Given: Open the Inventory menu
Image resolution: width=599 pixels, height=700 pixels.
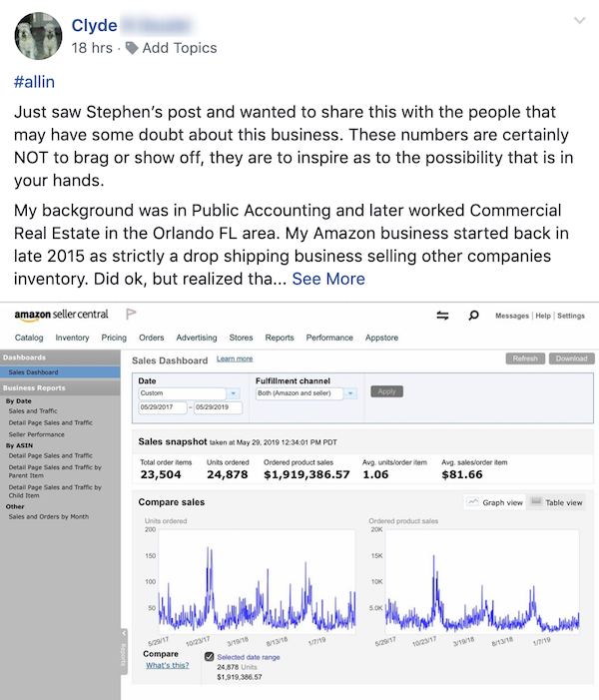Looking at the screenshot, I should click(x=72, y=338).
